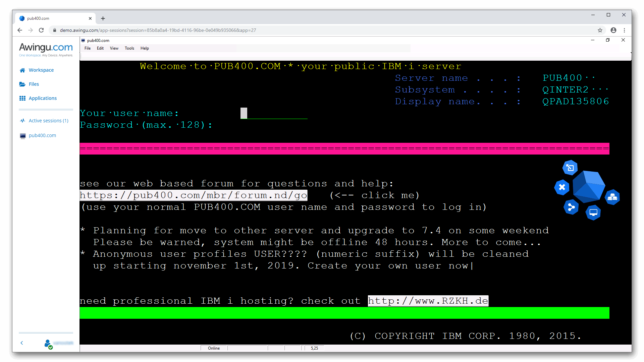
Task: Click Awingu close X hexagon icon
Action: click(x=562, y=187)
